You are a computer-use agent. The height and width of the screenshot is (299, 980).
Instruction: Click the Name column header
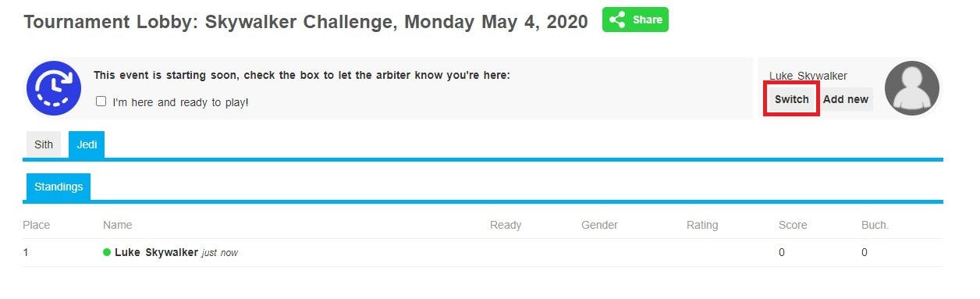(x=117, y=225)
